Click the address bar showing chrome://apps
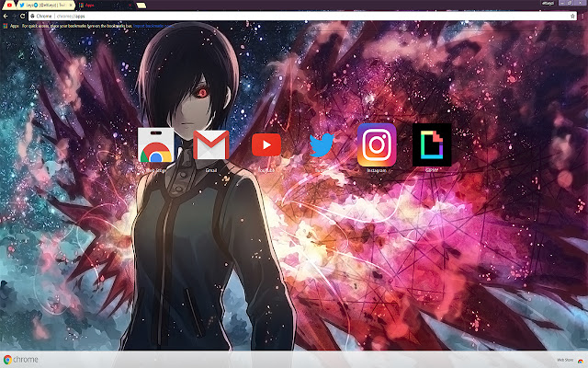 point(300,17)
